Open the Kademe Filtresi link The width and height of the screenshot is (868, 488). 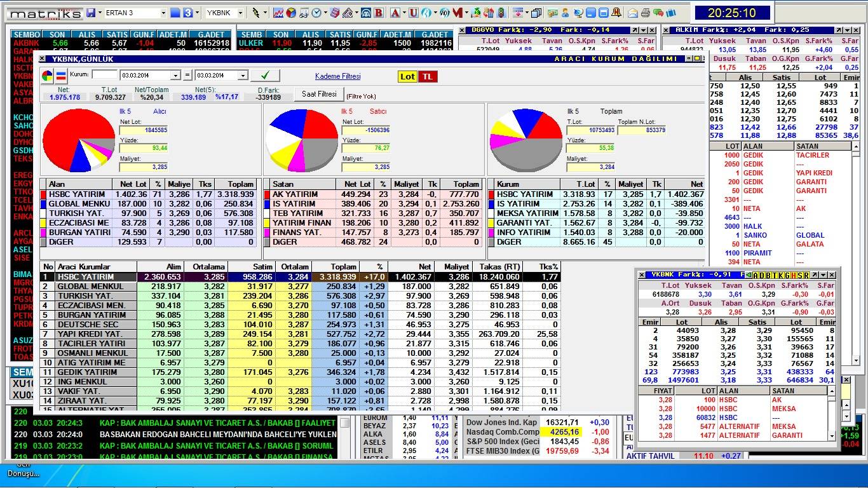point(337,76)
